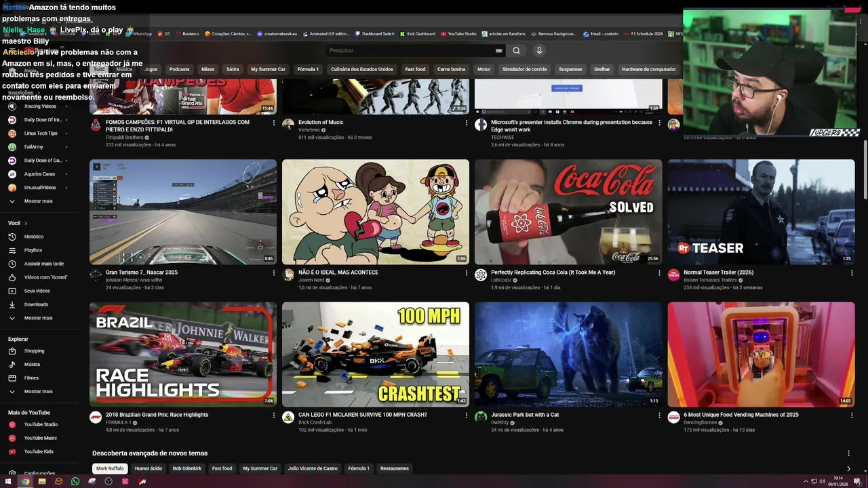868x488 pixels.
Task: Select the Bob Odenkirk topic chip
Action: click(x=186, y=468)
